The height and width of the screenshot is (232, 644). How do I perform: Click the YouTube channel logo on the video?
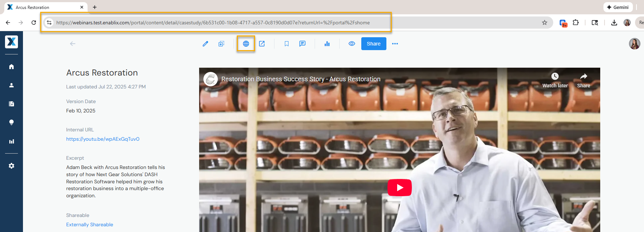point(211,79)
